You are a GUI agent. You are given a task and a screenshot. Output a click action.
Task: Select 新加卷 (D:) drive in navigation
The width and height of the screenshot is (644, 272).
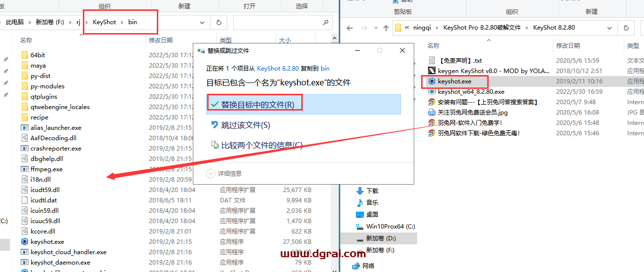click(x=381, y=238)
